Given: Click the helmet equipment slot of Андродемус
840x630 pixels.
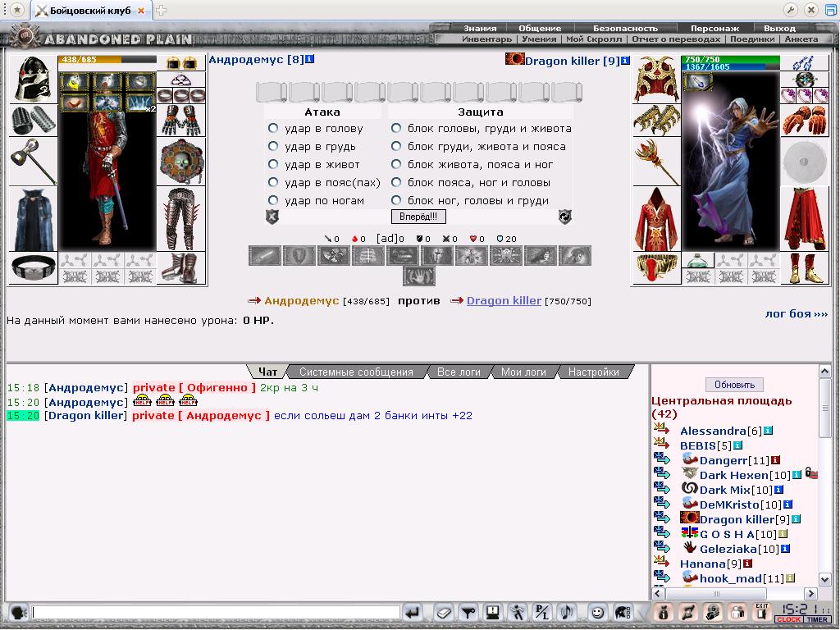Looking at the screenshot, I should tap(33, 80).
